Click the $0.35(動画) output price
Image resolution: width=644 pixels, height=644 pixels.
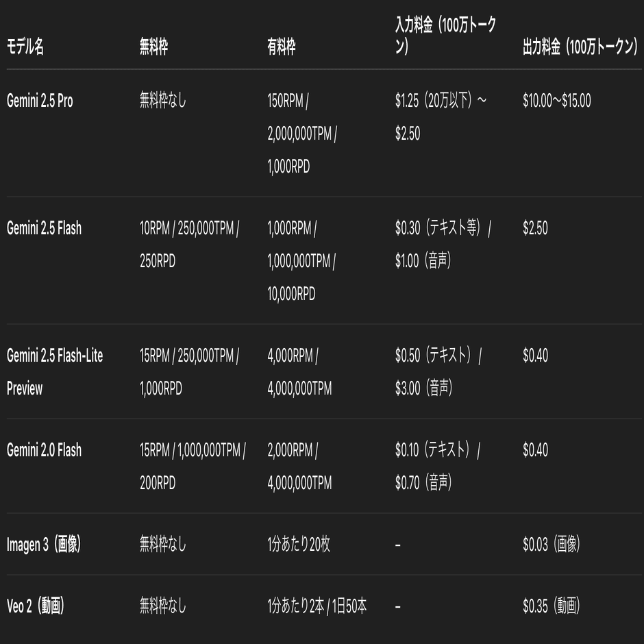pyautogui.click(x=551, y=606)
